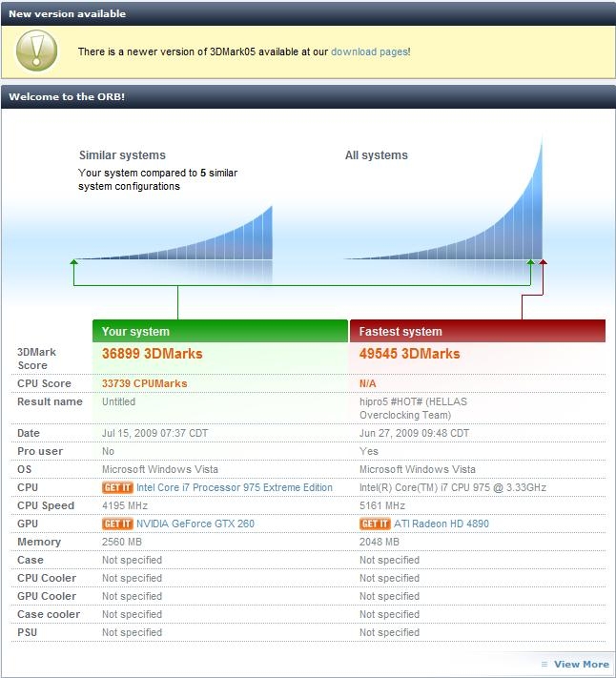Click the 3DMark Score row label
Viewport: 616px width, 678px height.
click(x=37, y=359)
